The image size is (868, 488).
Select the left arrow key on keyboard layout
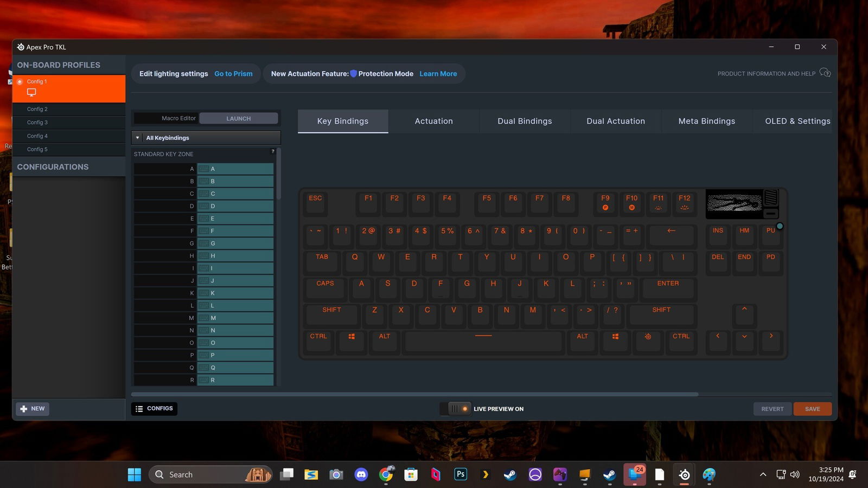[718, 341]
